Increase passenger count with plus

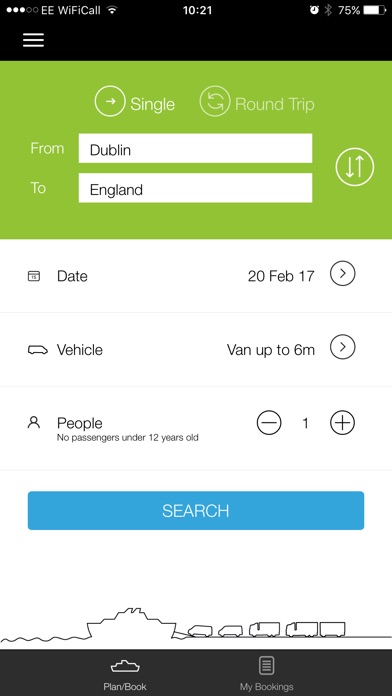(342, 423)
